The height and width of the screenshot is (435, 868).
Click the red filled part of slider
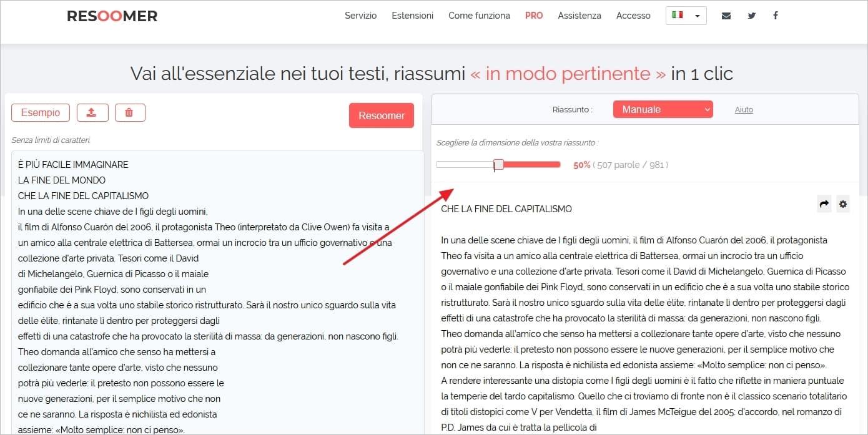click(x=531, y=165)
